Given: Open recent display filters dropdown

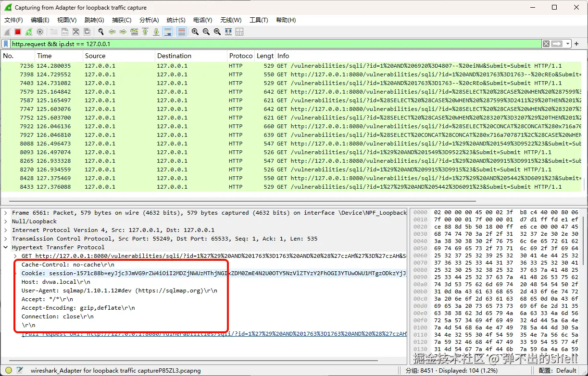Looking at the screenshot, I should (x=568, y=44).
